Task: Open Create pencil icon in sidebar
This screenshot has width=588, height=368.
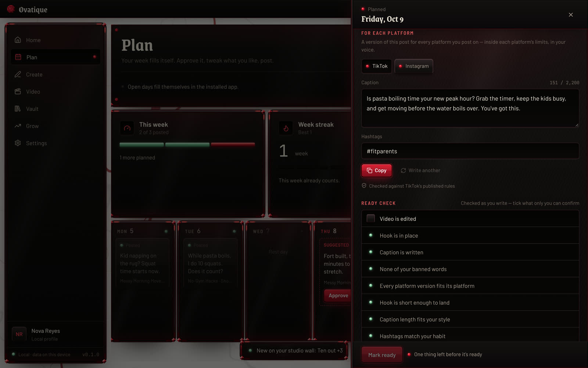Action: (18, 74)
